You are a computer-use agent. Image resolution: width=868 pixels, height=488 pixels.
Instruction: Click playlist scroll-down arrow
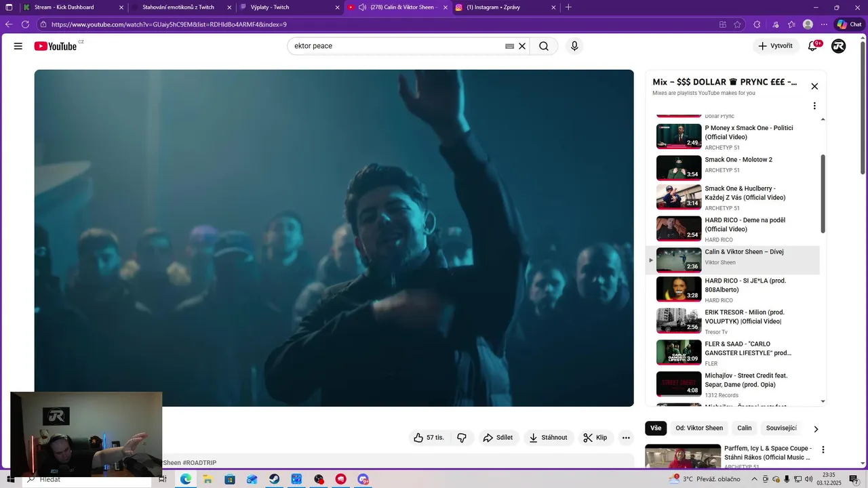pyautogui.click(x=823, y=401)
